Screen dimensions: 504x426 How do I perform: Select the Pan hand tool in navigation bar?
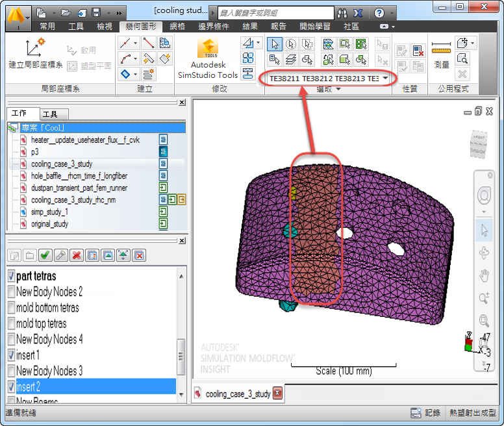(x=484, y=275)
